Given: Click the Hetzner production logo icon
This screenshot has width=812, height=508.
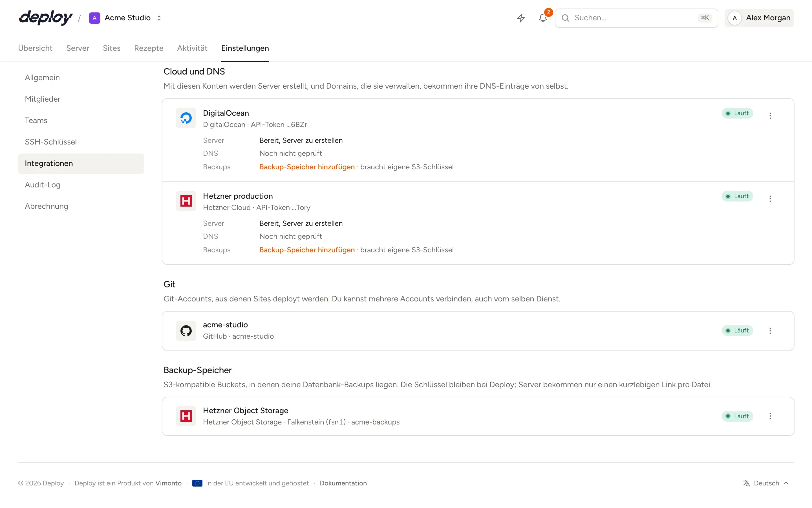Looking at the screenshot, I should click(x=186, y=201).
